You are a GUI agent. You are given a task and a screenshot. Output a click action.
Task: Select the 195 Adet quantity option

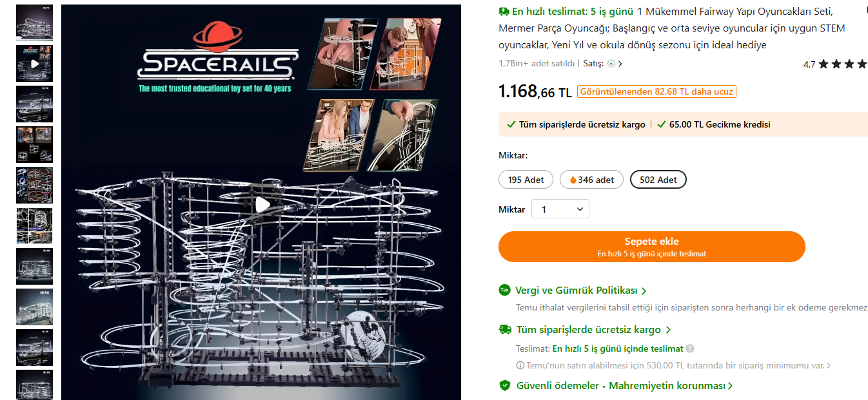(x=526, y=180)
